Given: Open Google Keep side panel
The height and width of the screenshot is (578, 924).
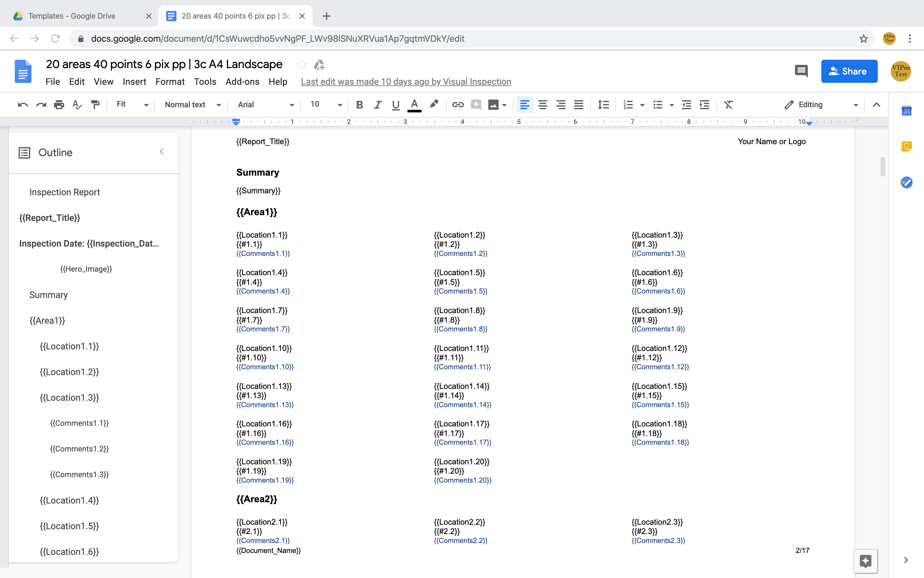Looking at the screenshot, I should pyautogui.click(x=906, y=146).
